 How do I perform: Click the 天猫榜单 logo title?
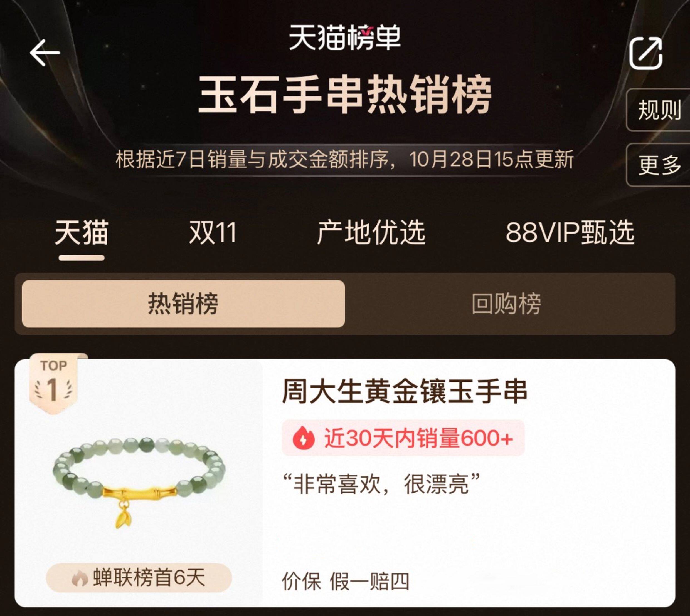345,37
